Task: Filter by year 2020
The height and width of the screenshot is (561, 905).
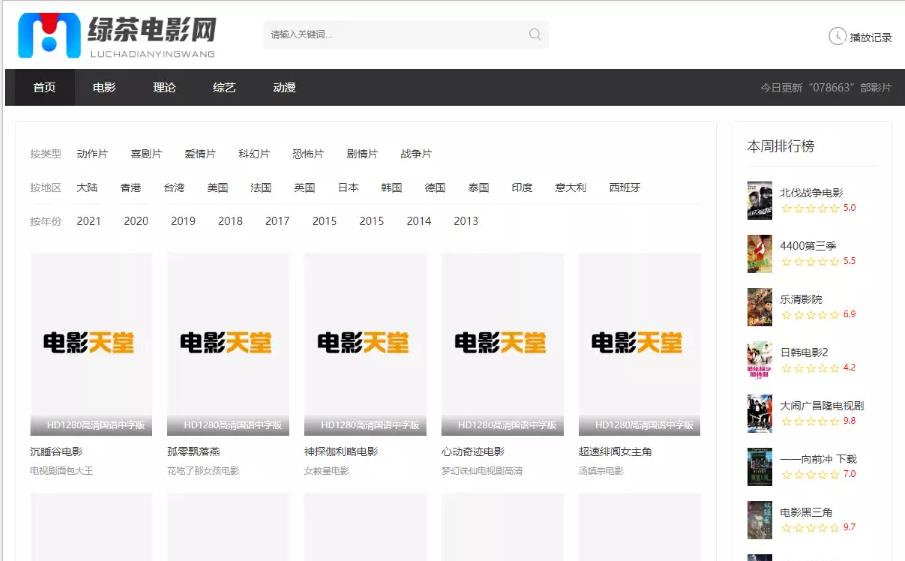Action: [x=136, y=221]
